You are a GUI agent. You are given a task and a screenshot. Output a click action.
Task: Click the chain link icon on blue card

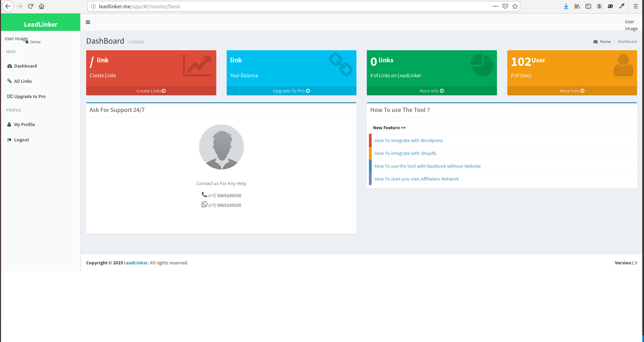pos(341,64)
